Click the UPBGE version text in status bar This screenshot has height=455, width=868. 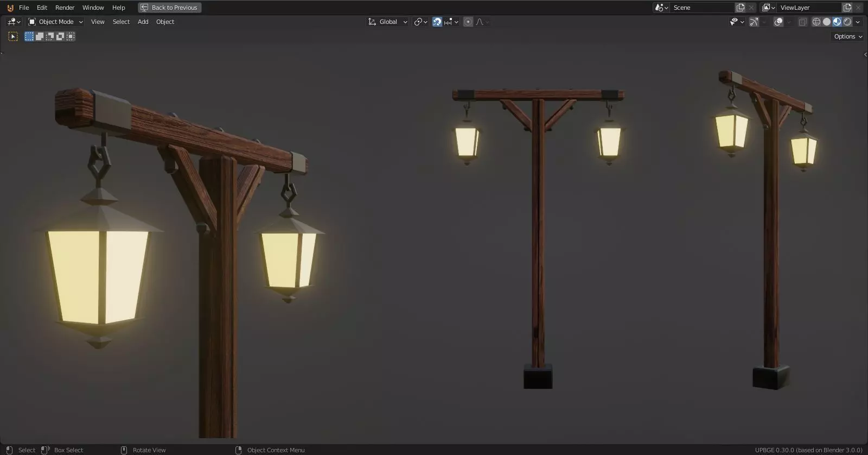tap(808, 450)
